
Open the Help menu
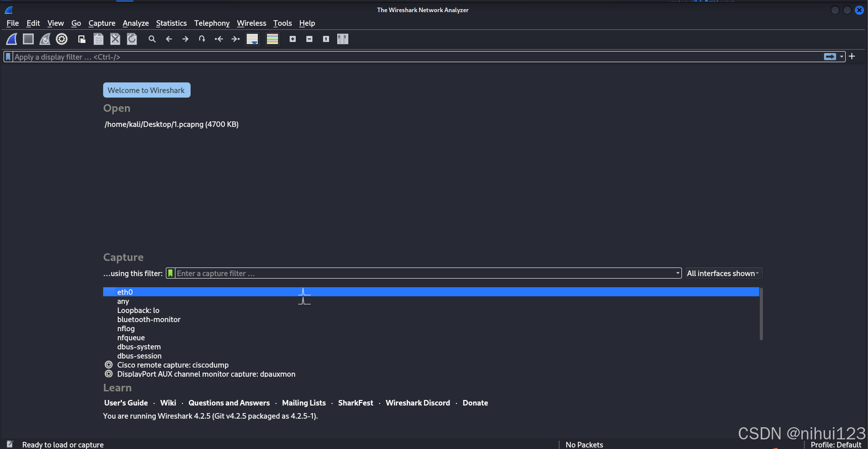pyautogui.click(x=307, y=23)
